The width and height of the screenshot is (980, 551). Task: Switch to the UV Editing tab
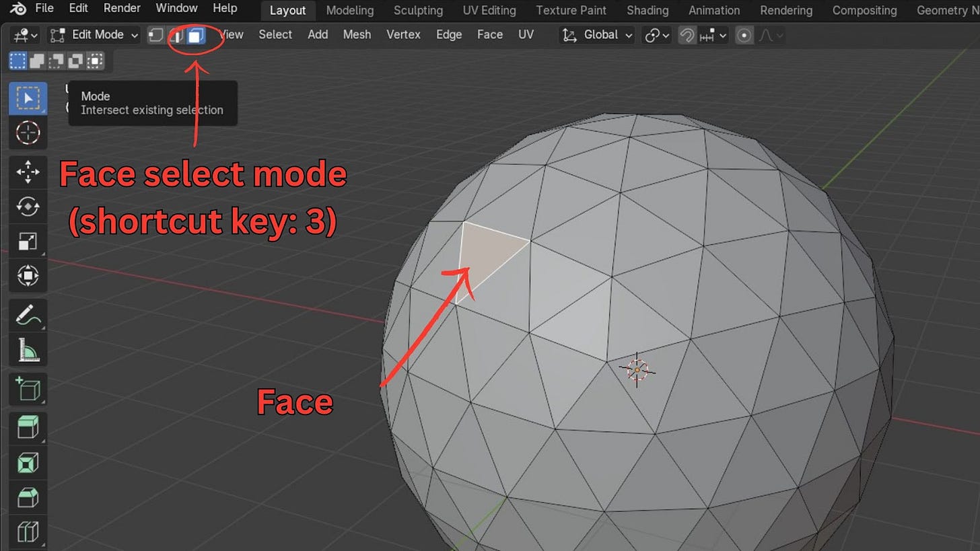(489, 10)
